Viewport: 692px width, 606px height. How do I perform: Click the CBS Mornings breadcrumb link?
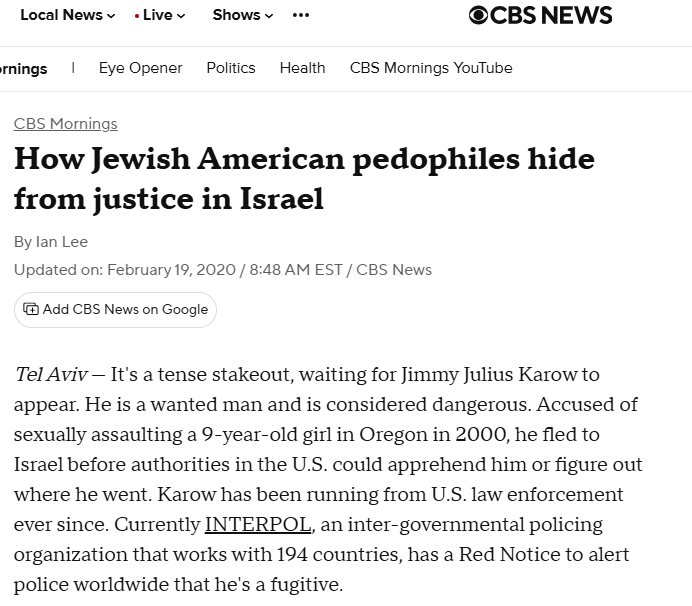[66, 124]
